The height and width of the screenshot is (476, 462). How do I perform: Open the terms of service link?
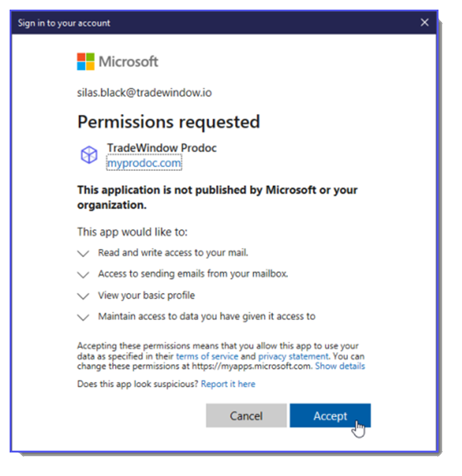pyautogui.click(x=207, y=356)
